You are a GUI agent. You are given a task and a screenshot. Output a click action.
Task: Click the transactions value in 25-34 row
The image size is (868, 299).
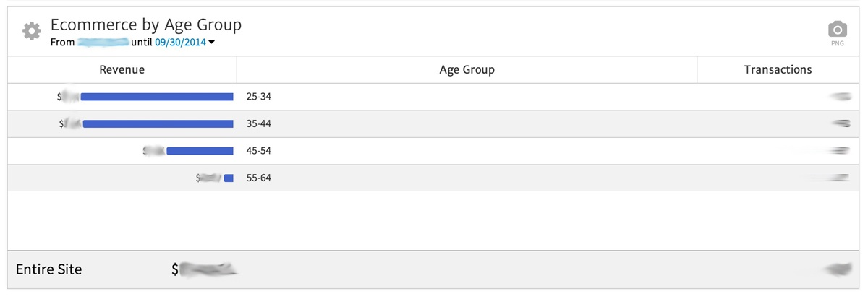840,96
